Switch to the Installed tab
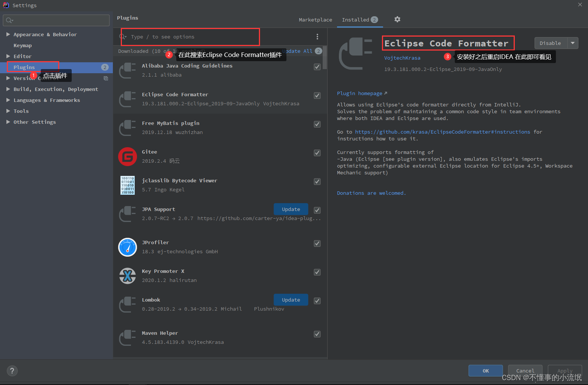Image resolution: width=588 pixels, height=385 pixels. tap(360, 20)
